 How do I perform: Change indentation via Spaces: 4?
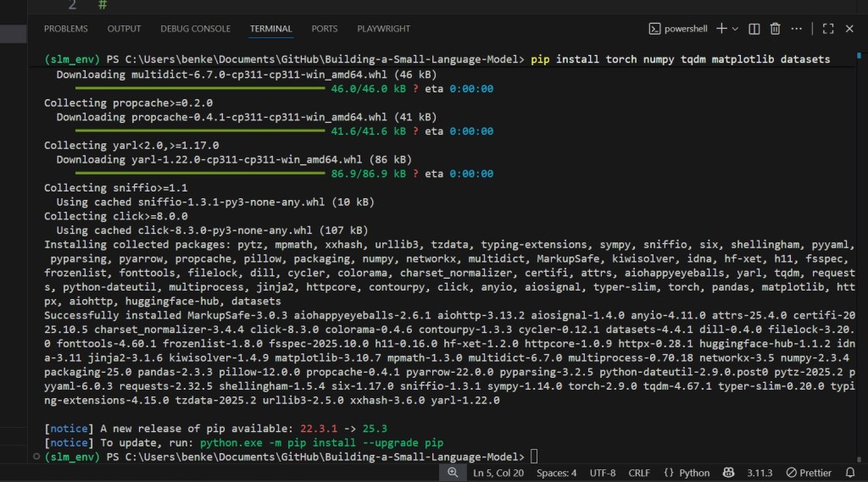pyautogui.click(x=556, y=474)
